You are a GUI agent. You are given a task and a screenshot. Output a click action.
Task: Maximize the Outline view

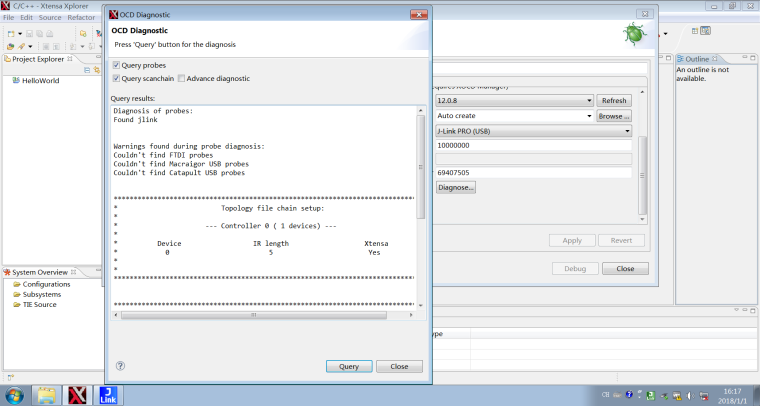[x=753, y=58]
